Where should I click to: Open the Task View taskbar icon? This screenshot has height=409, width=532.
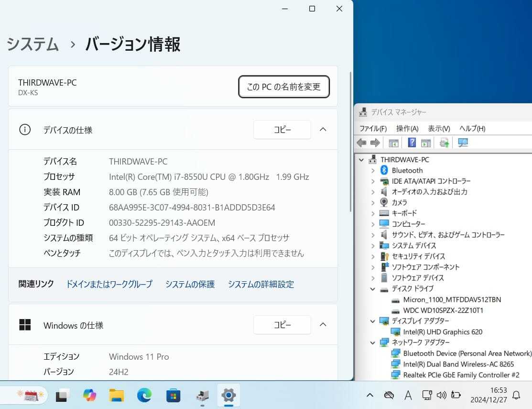[x=62, y=396]
